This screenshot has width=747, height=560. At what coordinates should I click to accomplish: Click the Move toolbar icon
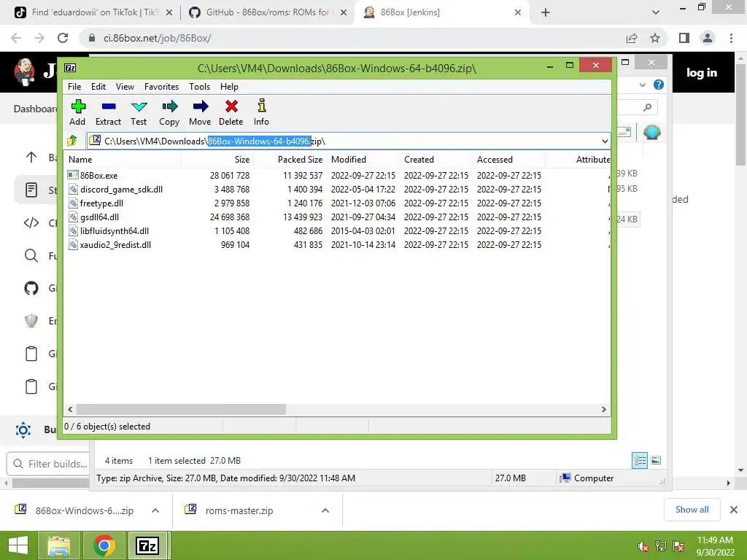(x=200, y=112)
